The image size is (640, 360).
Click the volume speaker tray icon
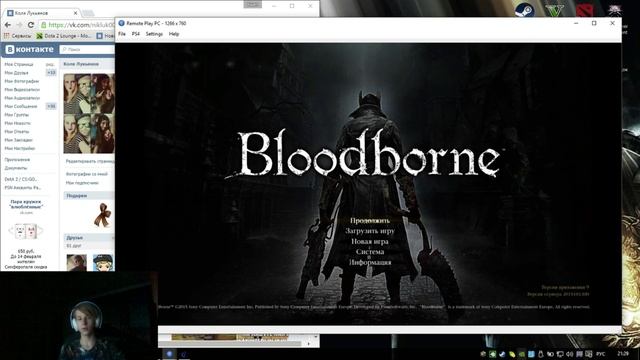[x=569, y=354]
